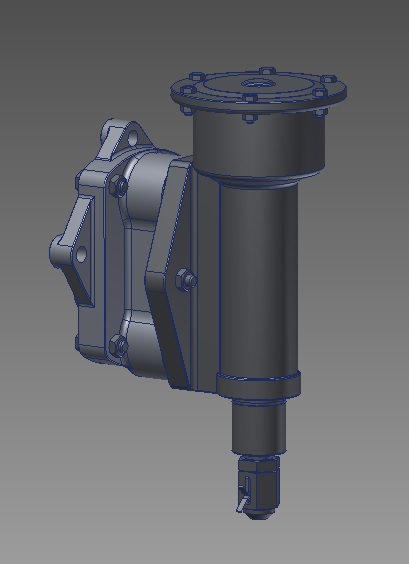This screenshot has height=564, width=409.
Task: Select the wide upper housing under the flange
Action: point(259,144)
